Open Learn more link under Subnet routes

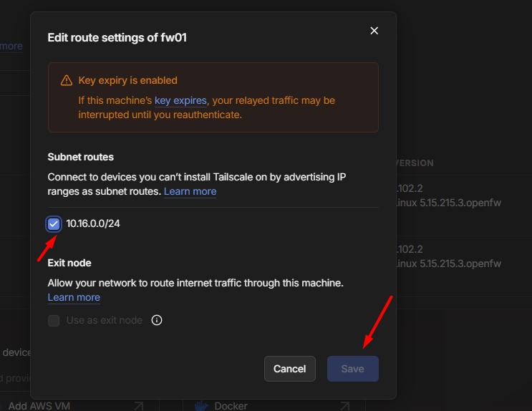coord(190,191)
